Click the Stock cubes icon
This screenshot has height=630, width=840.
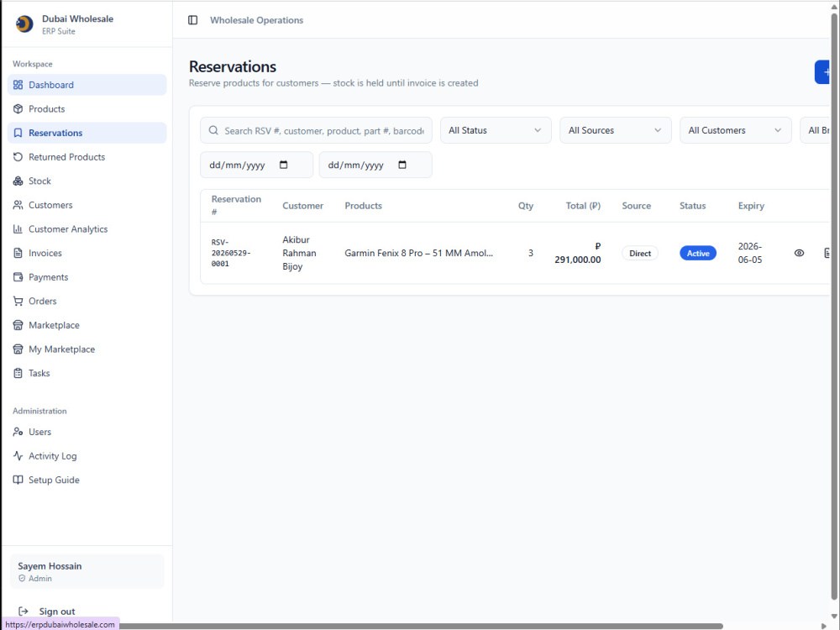point(18,181)
